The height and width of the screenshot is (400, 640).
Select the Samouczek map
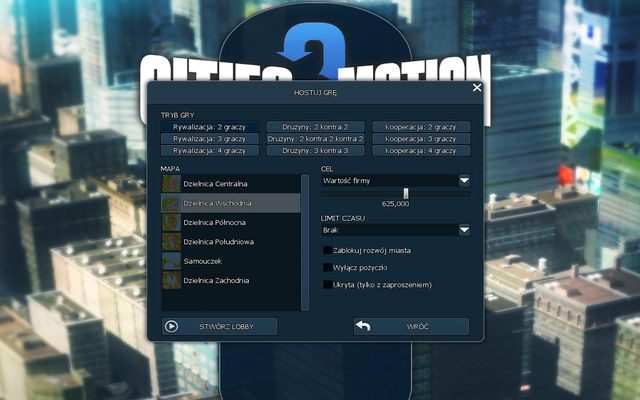pos(231,261)
